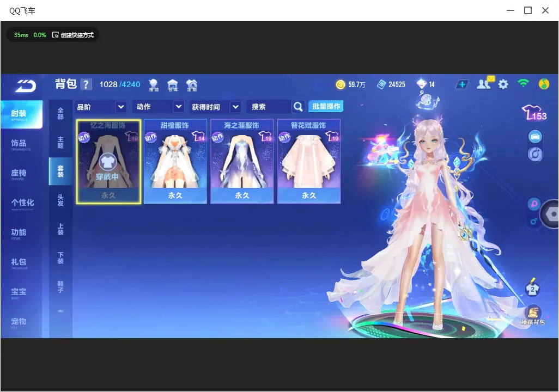Minimize the QQ飞车 window

click(511, 10)
